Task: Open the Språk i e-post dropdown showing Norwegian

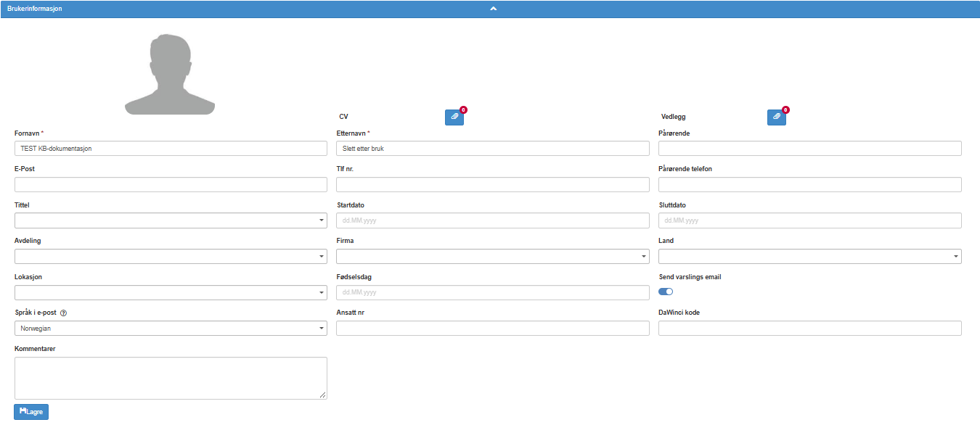Action: 171,329
